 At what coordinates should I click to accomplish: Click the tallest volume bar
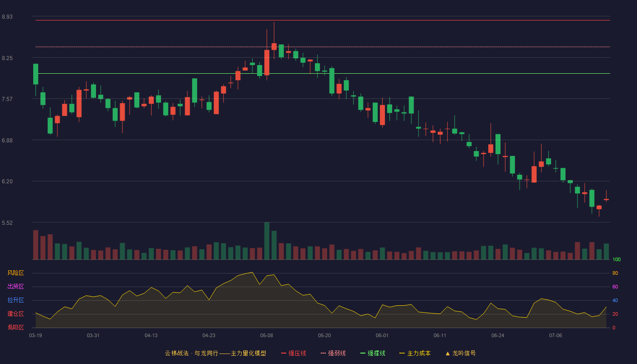[267, 241]
